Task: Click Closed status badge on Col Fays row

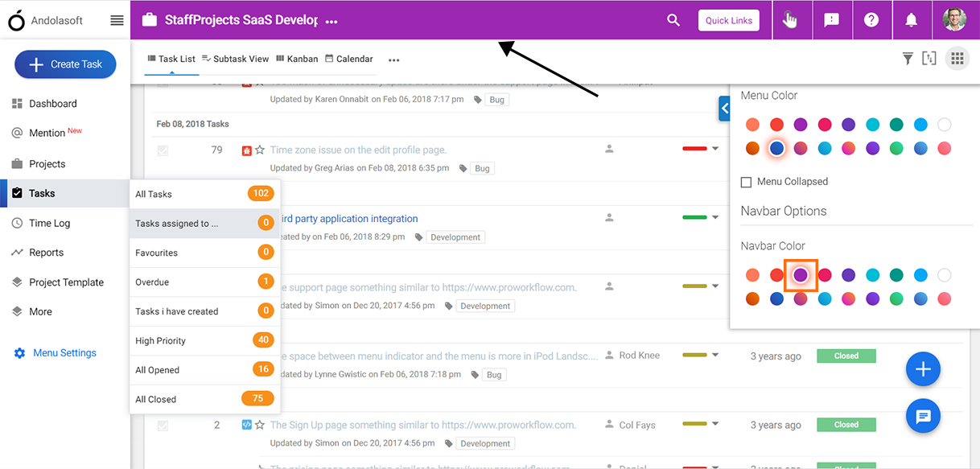Action: tap(846, 425)
